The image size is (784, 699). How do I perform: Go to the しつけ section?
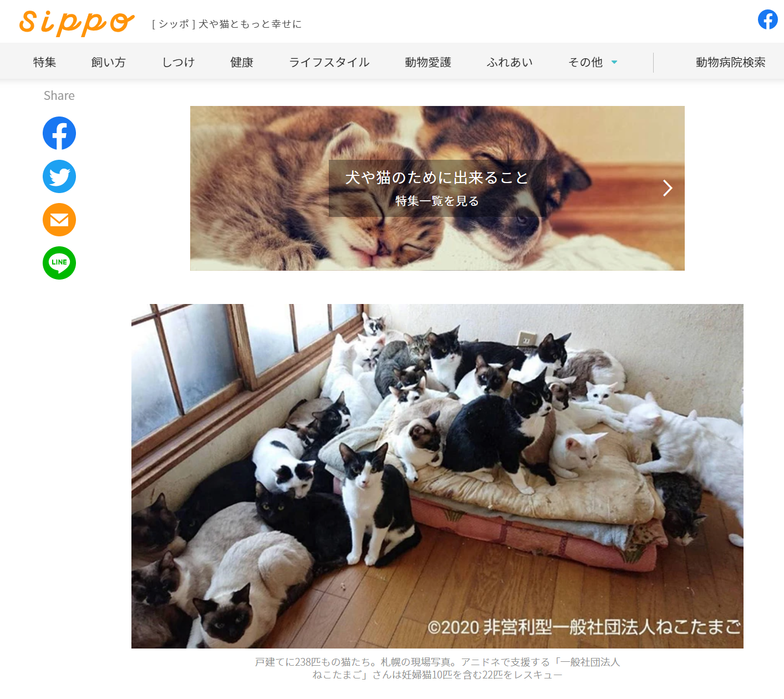coord(179,62)
